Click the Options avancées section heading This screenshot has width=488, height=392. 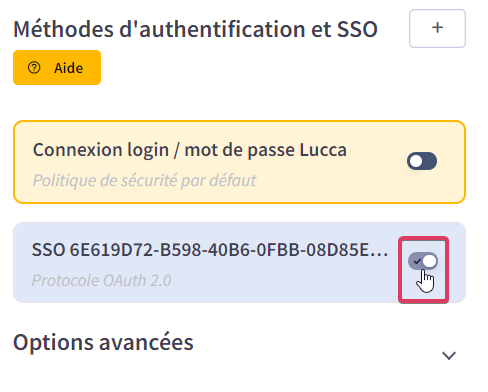click(x=103, y=342)
